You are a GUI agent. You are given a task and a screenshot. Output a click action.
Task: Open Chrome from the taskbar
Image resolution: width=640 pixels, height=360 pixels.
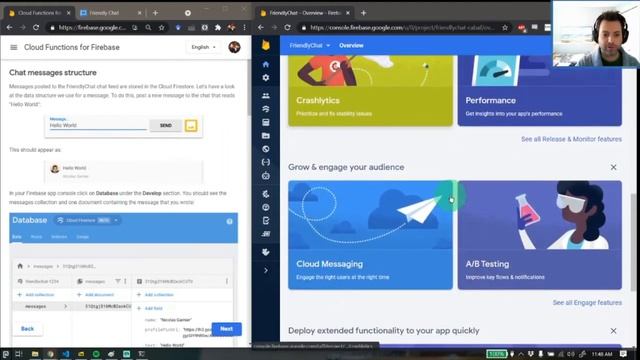(51, 354)
